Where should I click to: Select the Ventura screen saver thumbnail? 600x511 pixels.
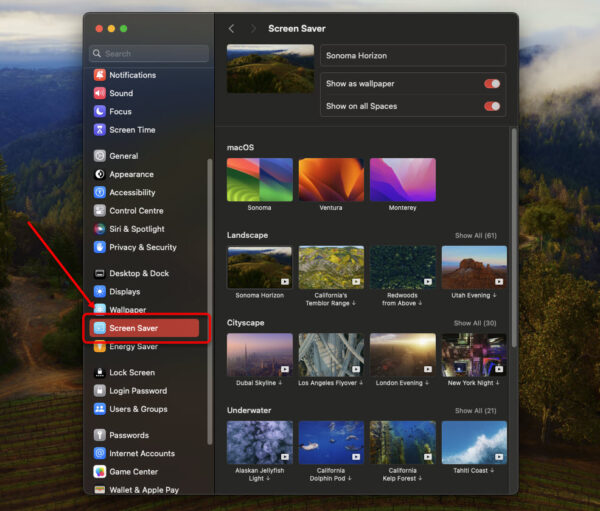click(x=331, y=180)
